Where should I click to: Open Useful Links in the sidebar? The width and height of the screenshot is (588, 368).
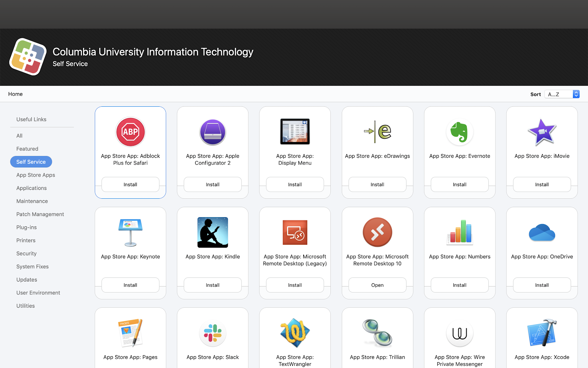[31, 119]
